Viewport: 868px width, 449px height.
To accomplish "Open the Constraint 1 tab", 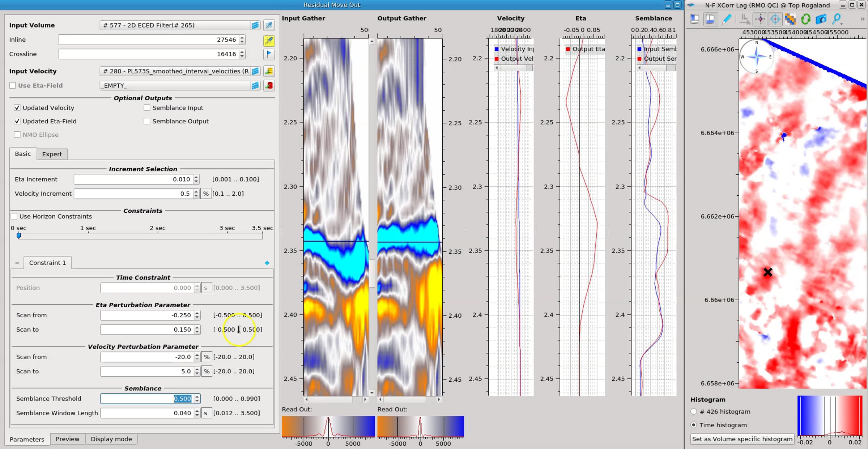I will click(48, 263).
